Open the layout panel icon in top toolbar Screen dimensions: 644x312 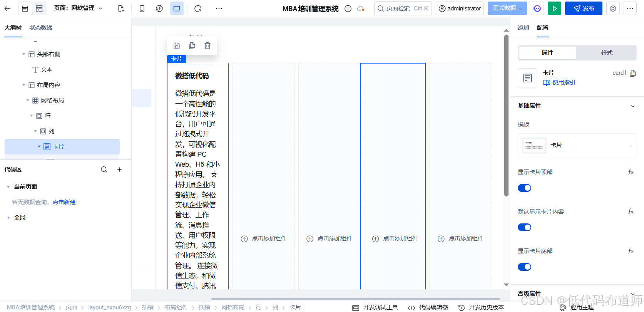click(x=39, y=8)
